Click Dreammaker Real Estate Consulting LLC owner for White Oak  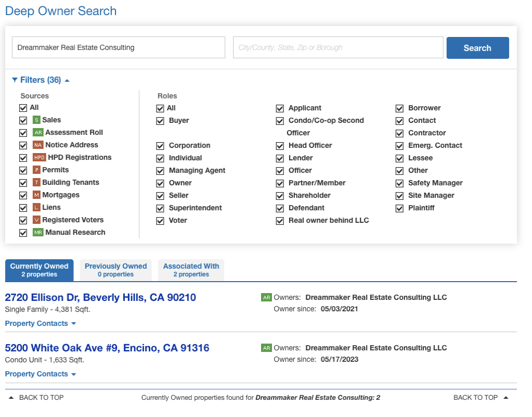(x=376, y=348)
